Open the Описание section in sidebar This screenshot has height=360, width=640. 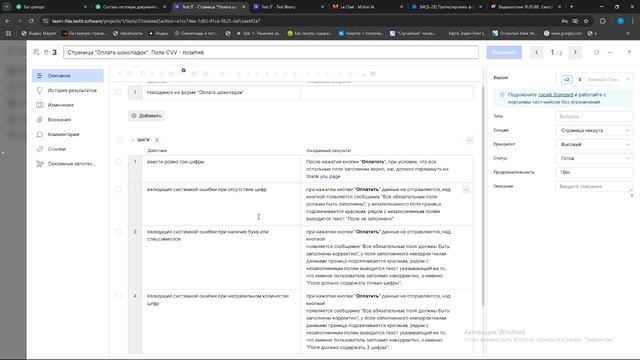tap(68, 76)
